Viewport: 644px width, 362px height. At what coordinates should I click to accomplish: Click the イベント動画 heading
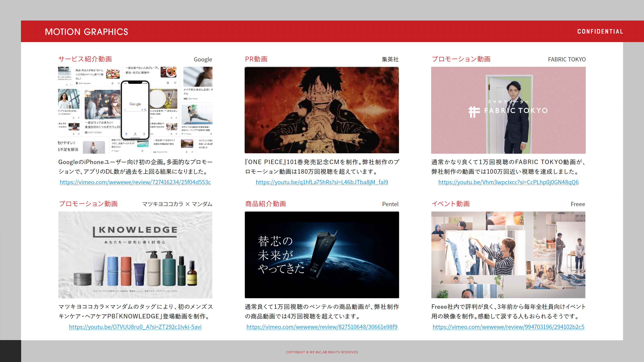(451, 204)
